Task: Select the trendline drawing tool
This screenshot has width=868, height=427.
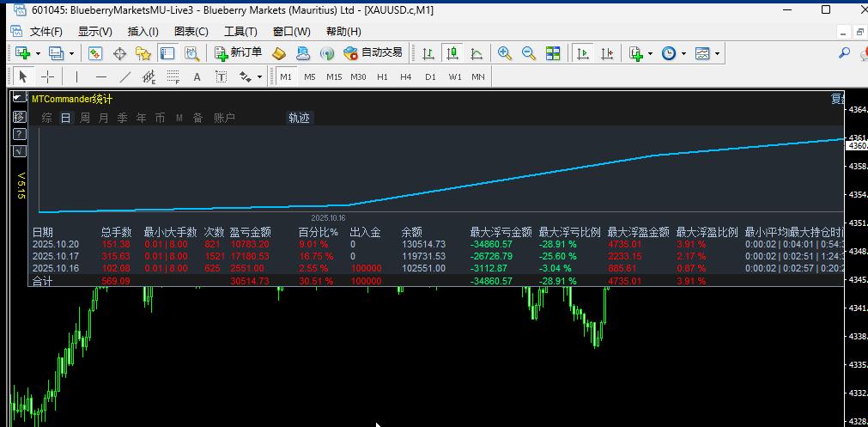Action: 125,76
